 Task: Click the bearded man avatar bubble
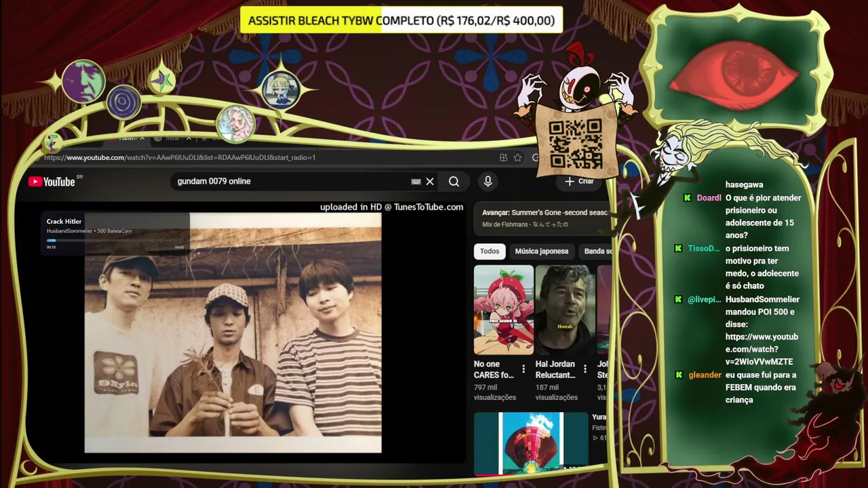(x=235, y=125)
